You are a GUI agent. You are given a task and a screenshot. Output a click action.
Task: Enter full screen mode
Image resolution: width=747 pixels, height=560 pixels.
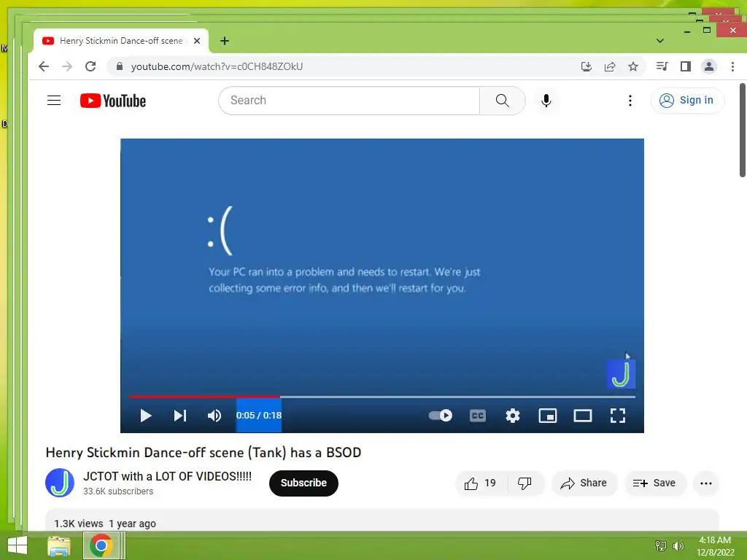tap(618, 416)
